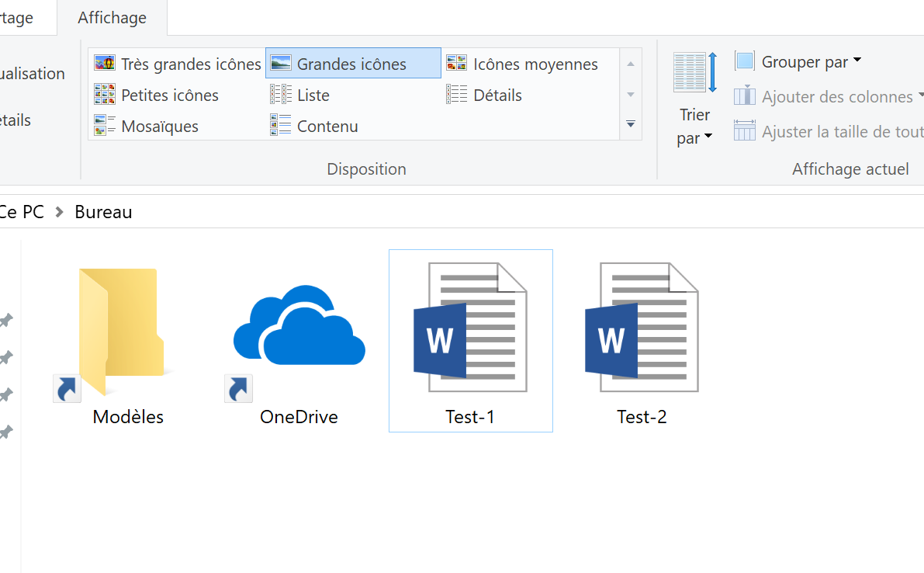Expand the breadcrumb chevron after Ce PC
This screenshot has width=924, height=573.
pos(59,212)
